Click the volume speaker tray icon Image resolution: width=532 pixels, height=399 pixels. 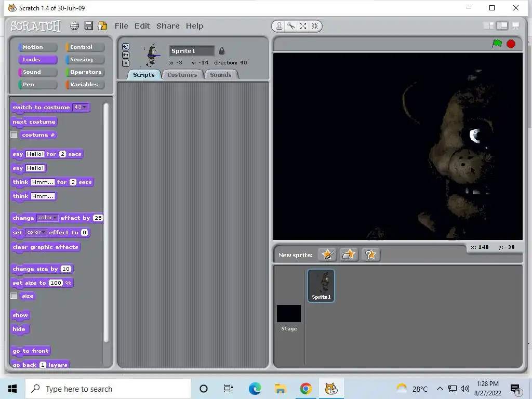coord(465,389)
